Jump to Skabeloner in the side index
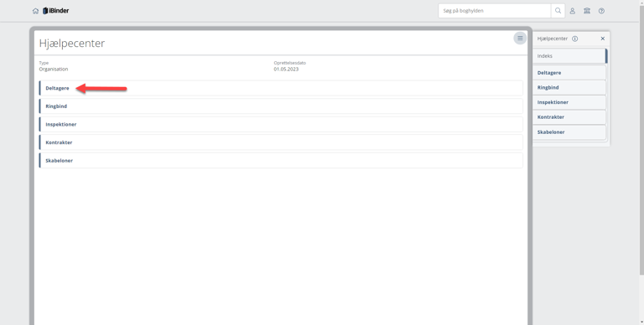This screenshot has height=325, width=644. pyautogui.click(x=569, y=132)
